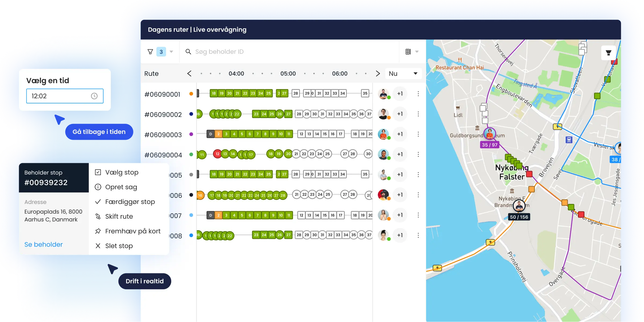Click the clock icon in the time picker
This screenshot has height=322, width=644.
tap(94, 96)
